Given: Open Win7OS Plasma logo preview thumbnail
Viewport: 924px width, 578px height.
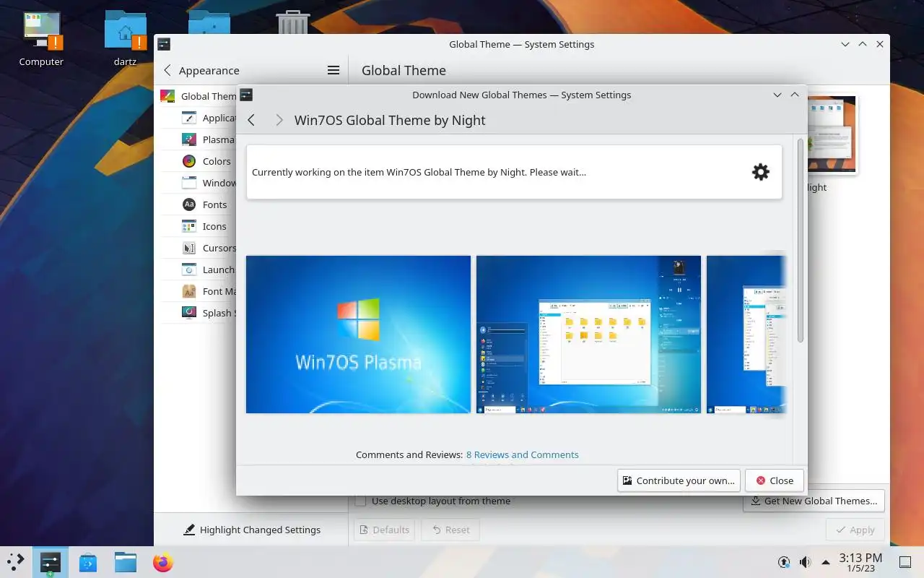Looking at the screenshot, I should (358, 335).
